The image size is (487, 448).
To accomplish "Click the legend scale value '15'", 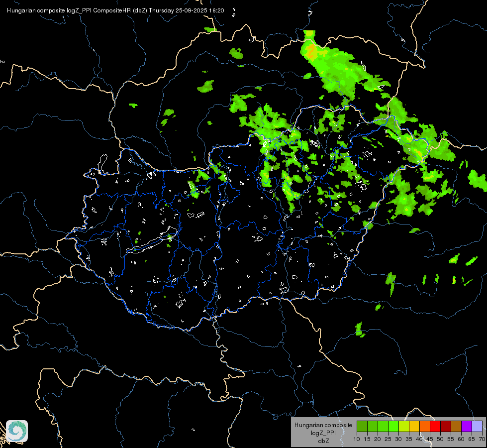I will [367, 440].
